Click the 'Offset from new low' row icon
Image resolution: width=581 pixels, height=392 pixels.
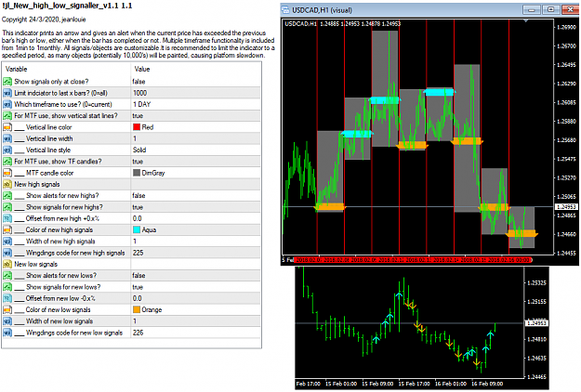pos(7,298)
